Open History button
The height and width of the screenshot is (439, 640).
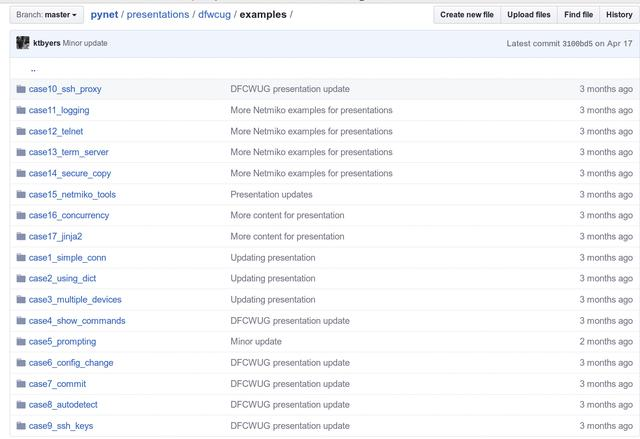(x=619, y=15)
